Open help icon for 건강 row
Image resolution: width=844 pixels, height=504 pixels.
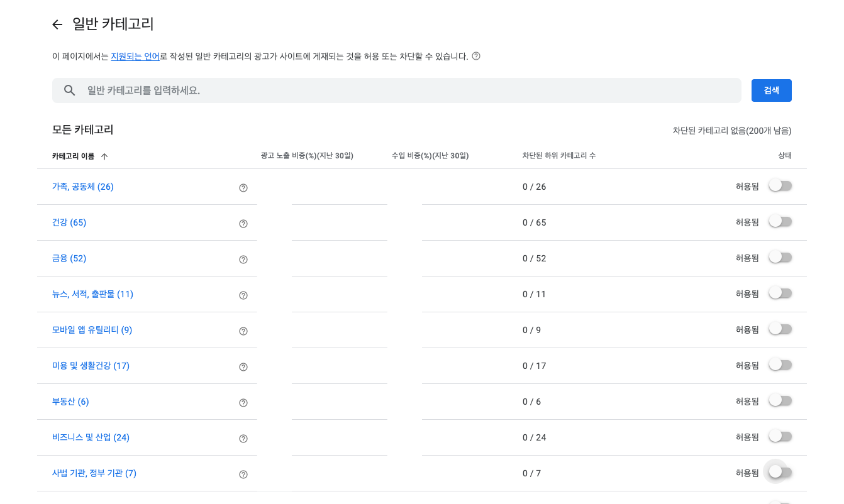pos(243,223)
